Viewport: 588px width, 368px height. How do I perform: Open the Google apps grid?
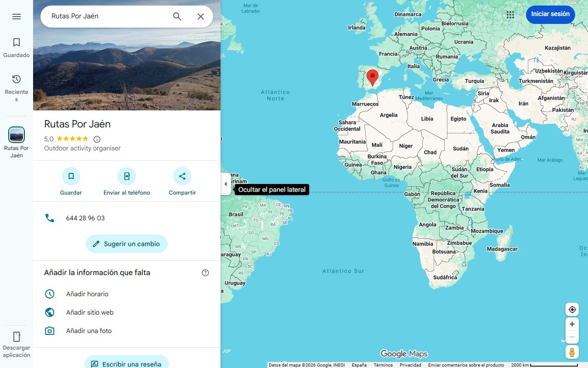tap(510, 14)
